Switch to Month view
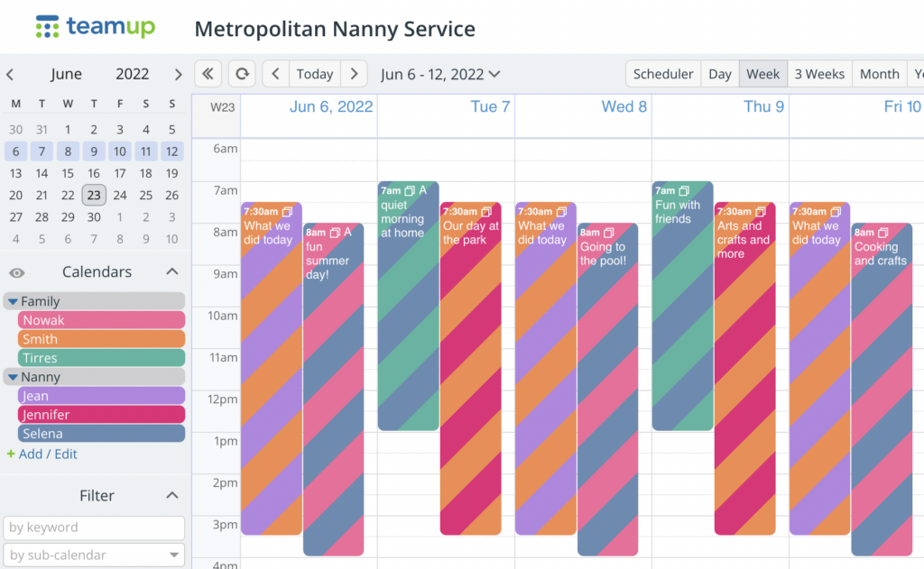The height and width of the screenshot is (569, 924). [x=879, y=74]
